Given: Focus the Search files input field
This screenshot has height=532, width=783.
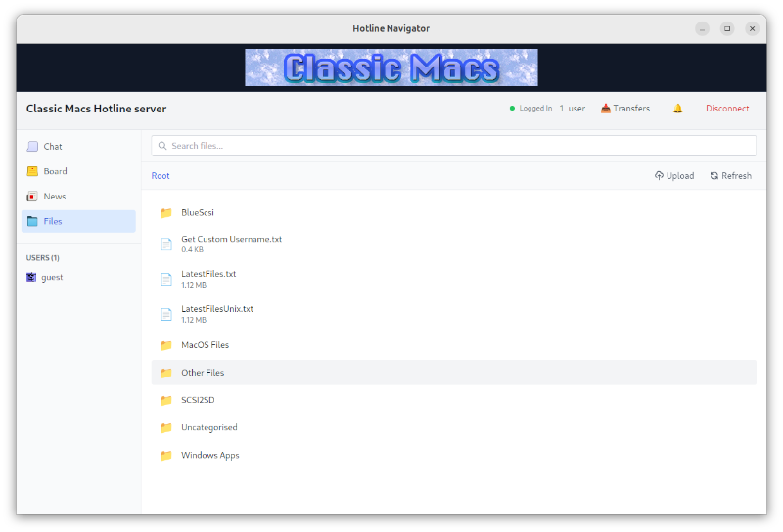Looking at the screenshot, I should tap(453, 146).
